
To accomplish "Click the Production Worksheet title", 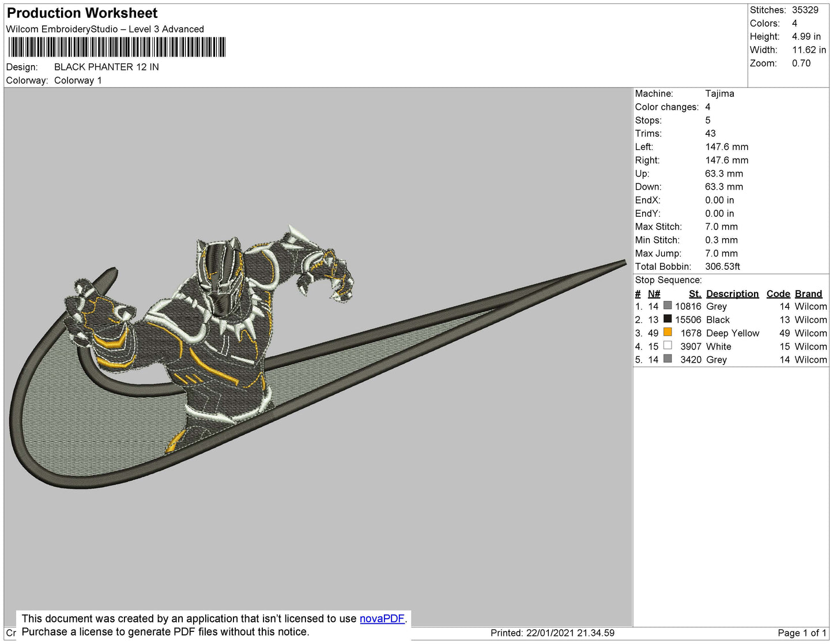I will click(x=82, y=13).
